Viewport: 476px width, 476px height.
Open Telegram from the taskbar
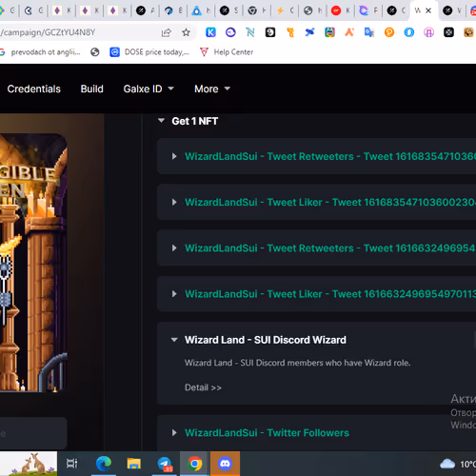tap(165, 464)
